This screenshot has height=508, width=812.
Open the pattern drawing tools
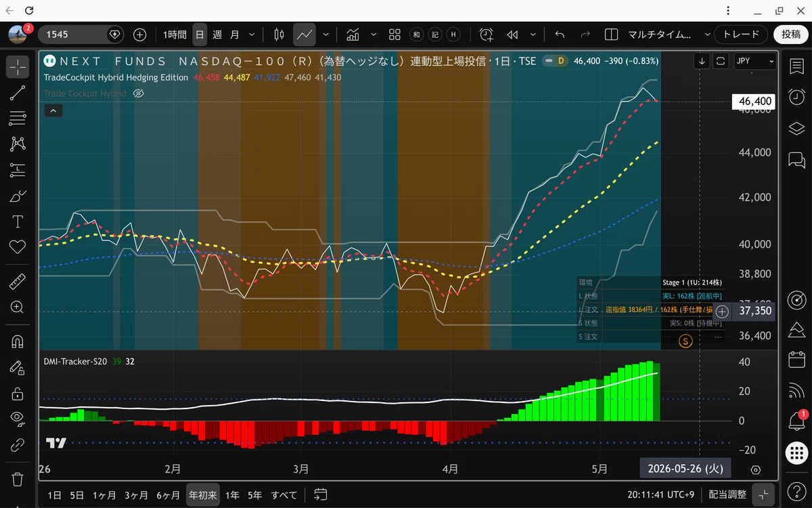(18, 144)
